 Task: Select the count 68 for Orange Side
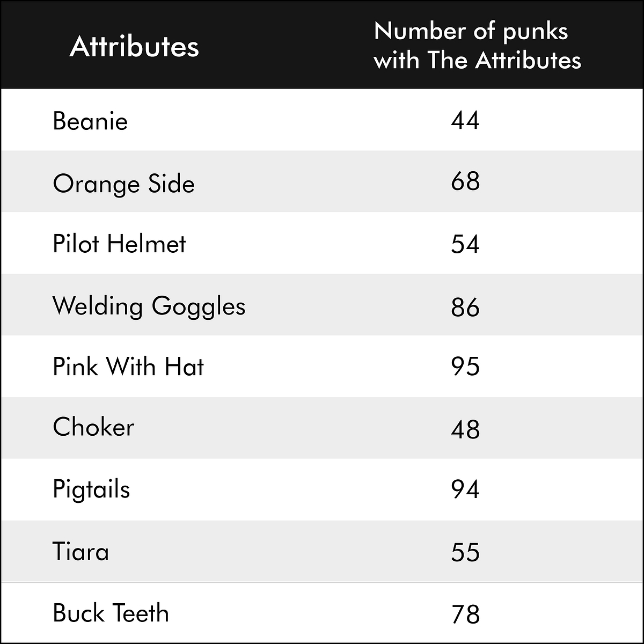(x=465, y=181)
